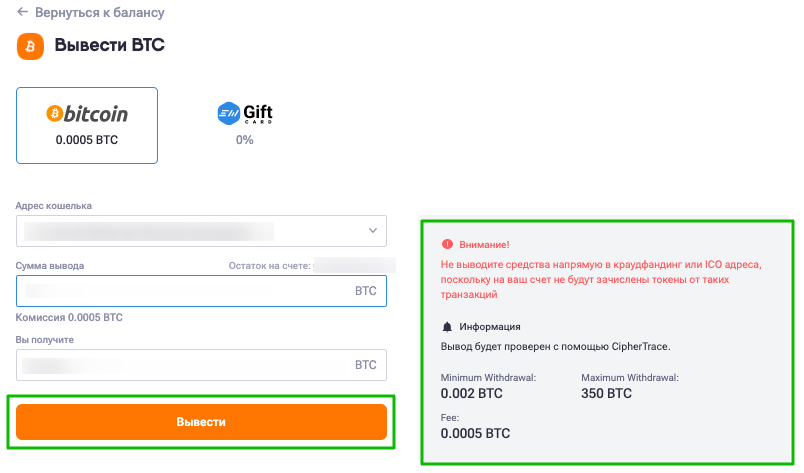Image resolution: width=804 pixels, height=473 pixels.
Task: Click the orange bitcoin coin icon in the card
Action: (x=54, y=113)
